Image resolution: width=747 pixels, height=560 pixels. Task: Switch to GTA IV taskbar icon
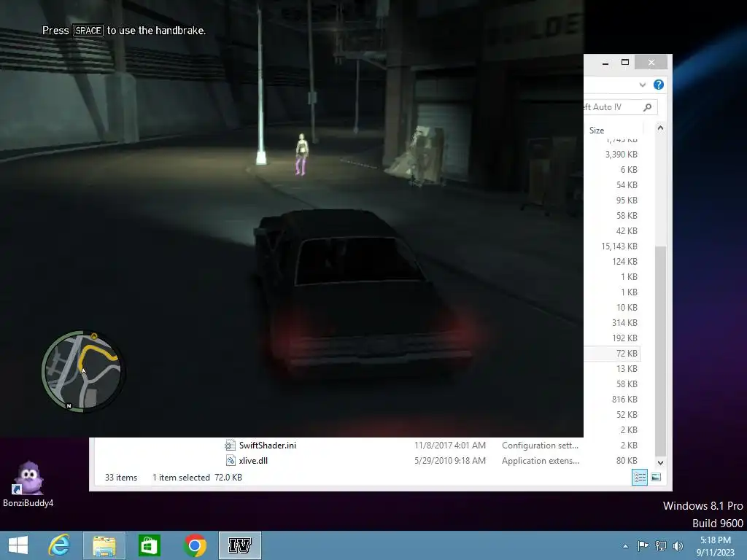pyautogui.click(x=239, y=545)
